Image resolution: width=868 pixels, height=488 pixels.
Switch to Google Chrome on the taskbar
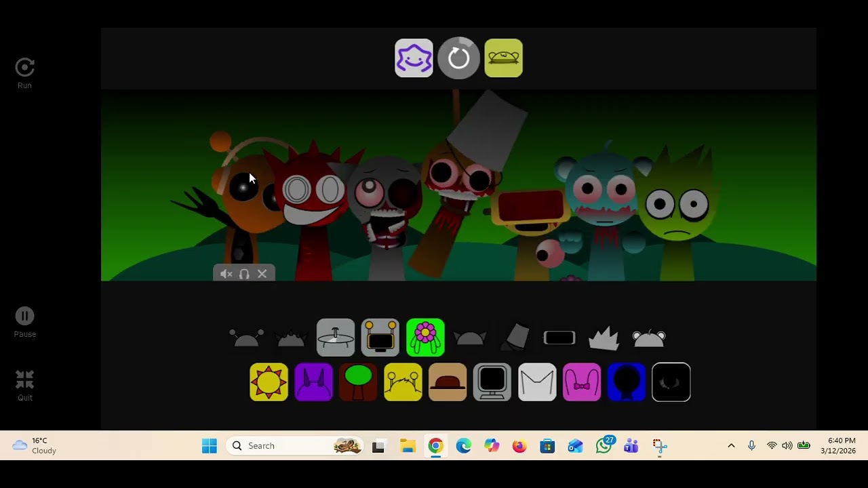point(435,445)
